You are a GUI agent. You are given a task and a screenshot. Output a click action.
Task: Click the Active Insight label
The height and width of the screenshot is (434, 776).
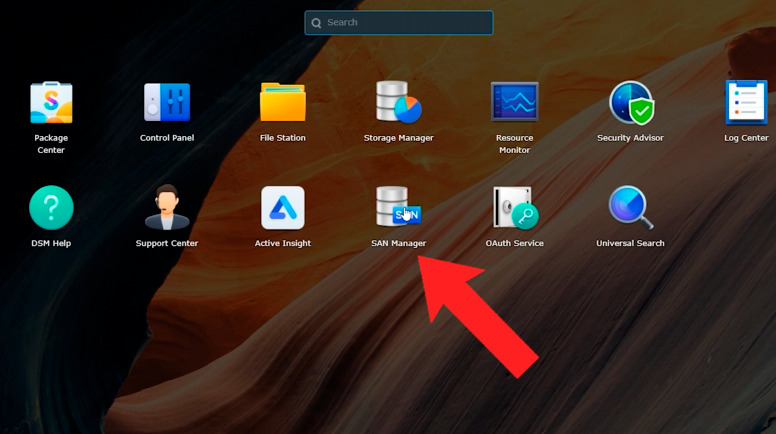pyautogui.click(x=283, y=243)
